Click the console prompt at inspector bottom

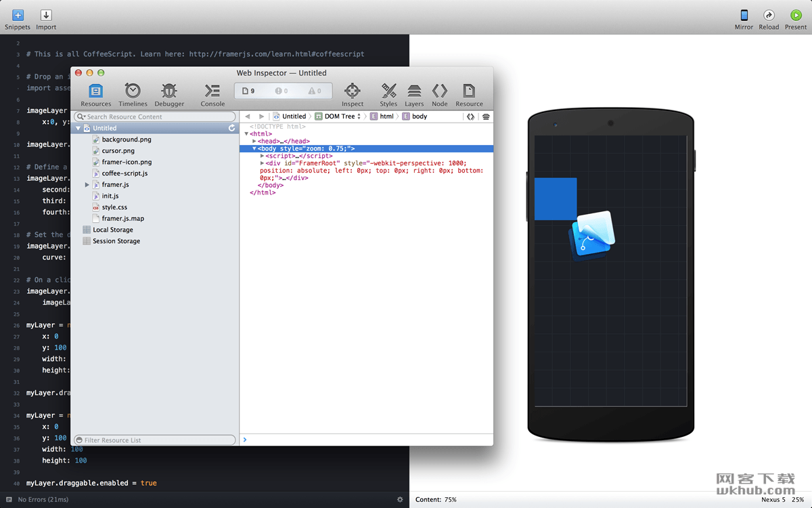click(366, 440)
